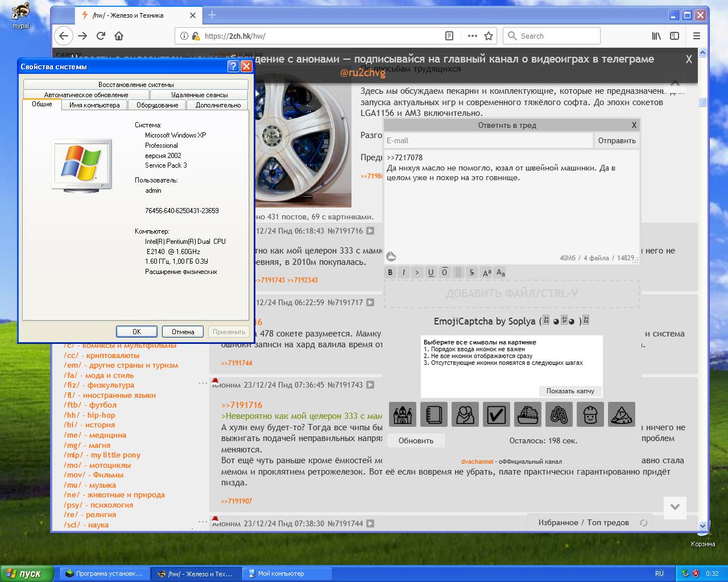The image size is (728, 582).
Task: Open post menu arrow for №7191716
Action: [x=370, y=231]
